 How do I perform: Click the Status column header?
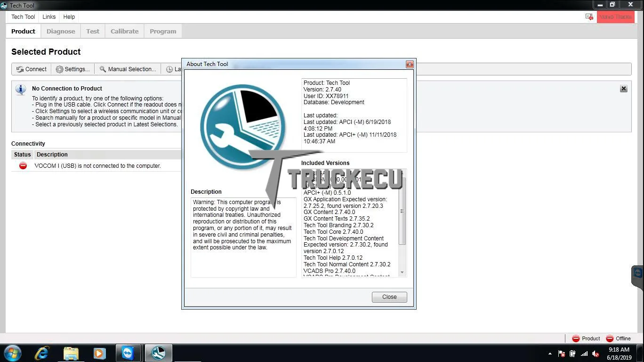click(x=22, y=155)
